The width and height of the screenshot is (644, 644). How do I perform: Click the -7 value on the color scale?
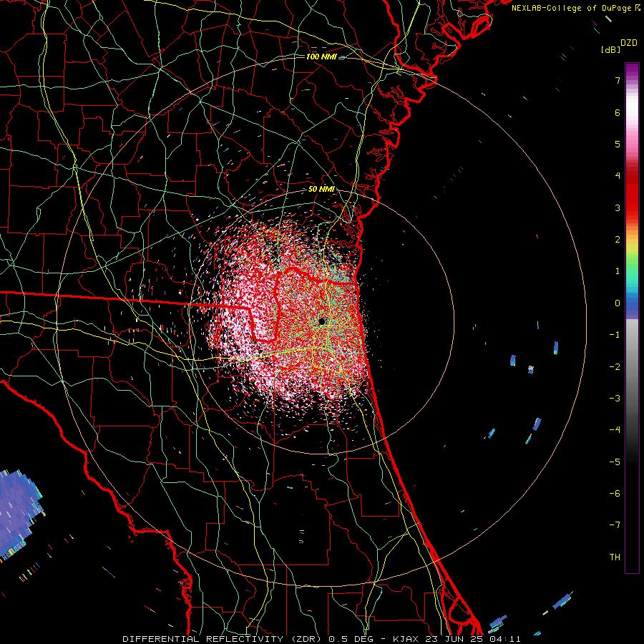(x=615, y=525)
